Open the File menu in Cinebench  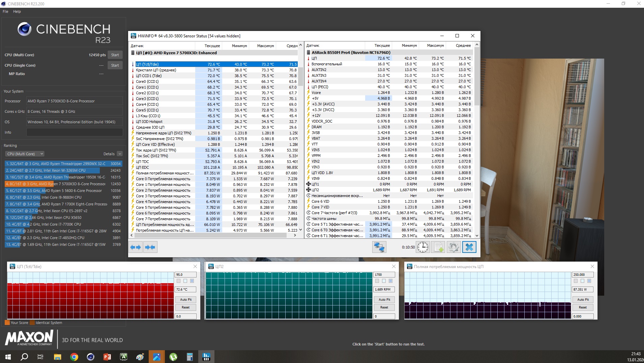[x=5, y=11]
